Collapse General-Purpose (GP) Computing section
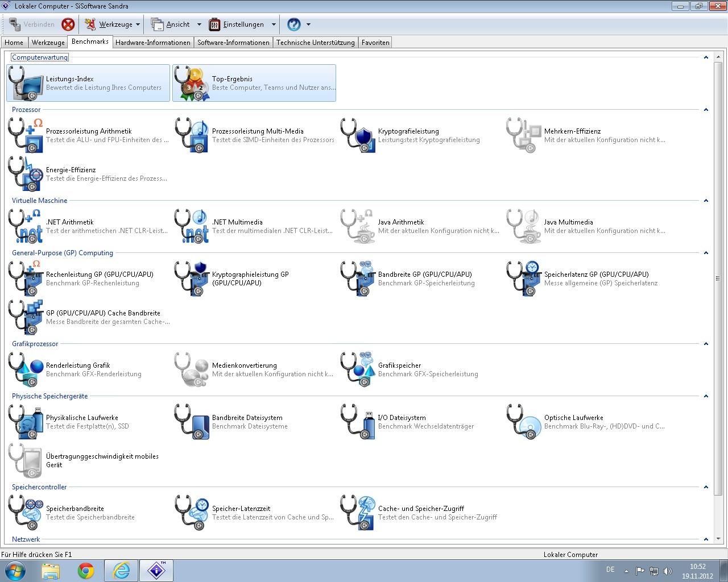The image size is (728, 582). (x=706, y=253)
